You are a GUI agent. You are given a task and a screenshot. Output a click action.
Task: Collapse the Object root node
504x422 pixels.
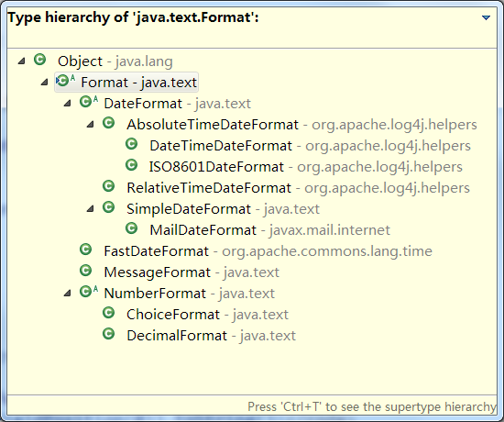point(22,61)
